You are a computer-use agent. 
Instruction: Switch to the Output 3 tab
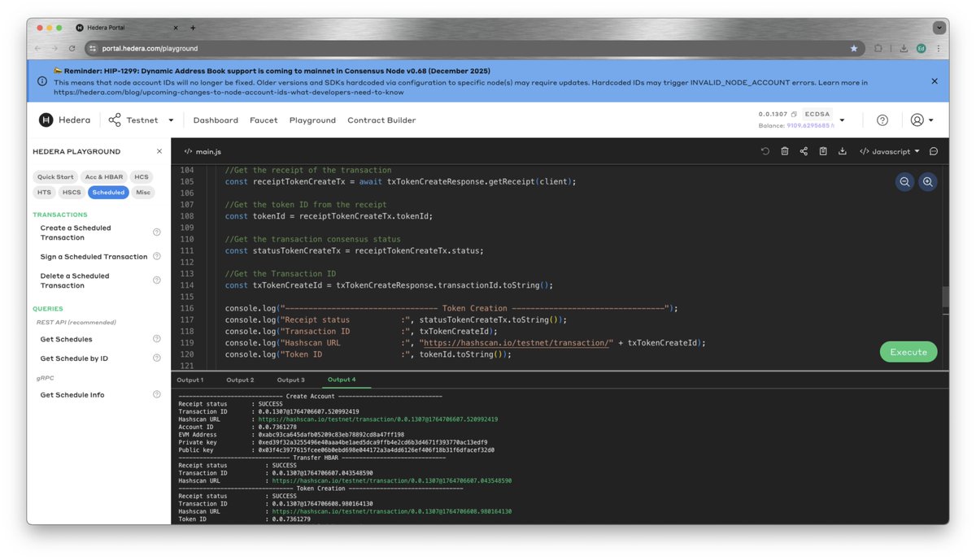[290, 380]
